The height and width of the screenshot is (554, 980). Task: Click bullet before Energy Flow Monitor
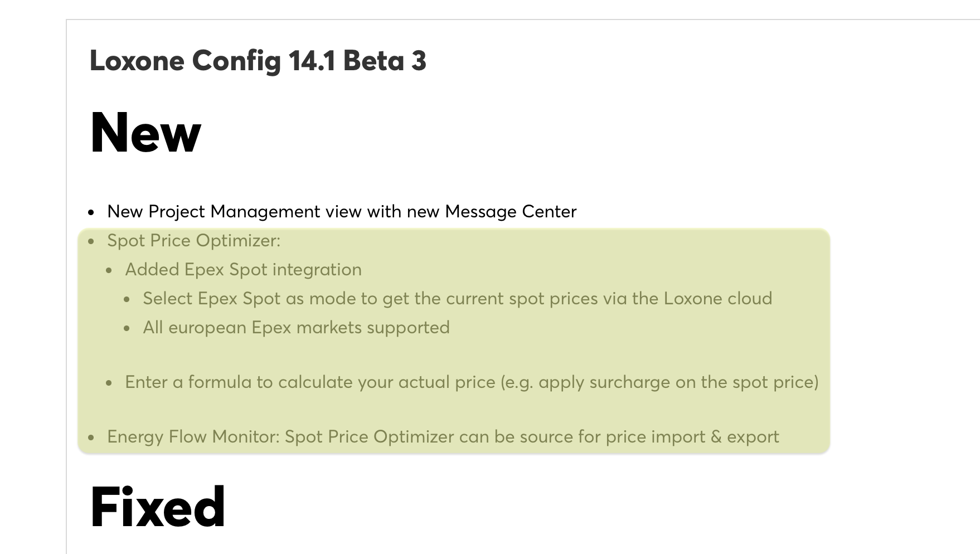click(x=91, y=438)
